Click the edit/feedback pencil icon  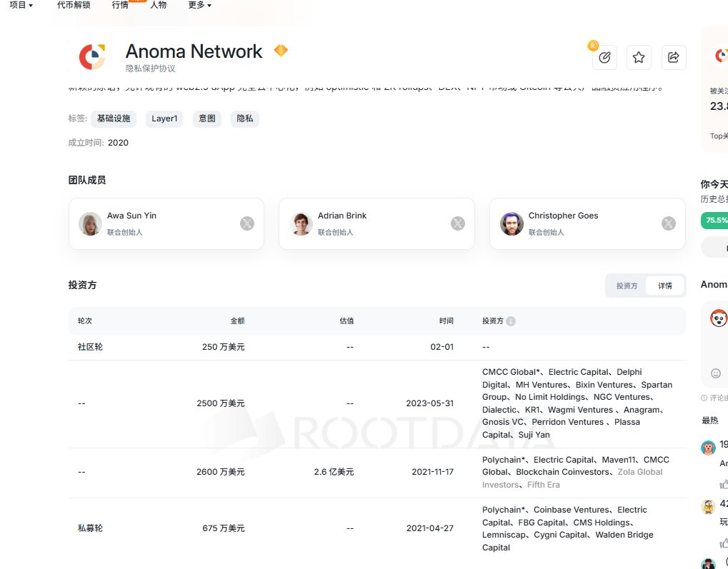604,58
